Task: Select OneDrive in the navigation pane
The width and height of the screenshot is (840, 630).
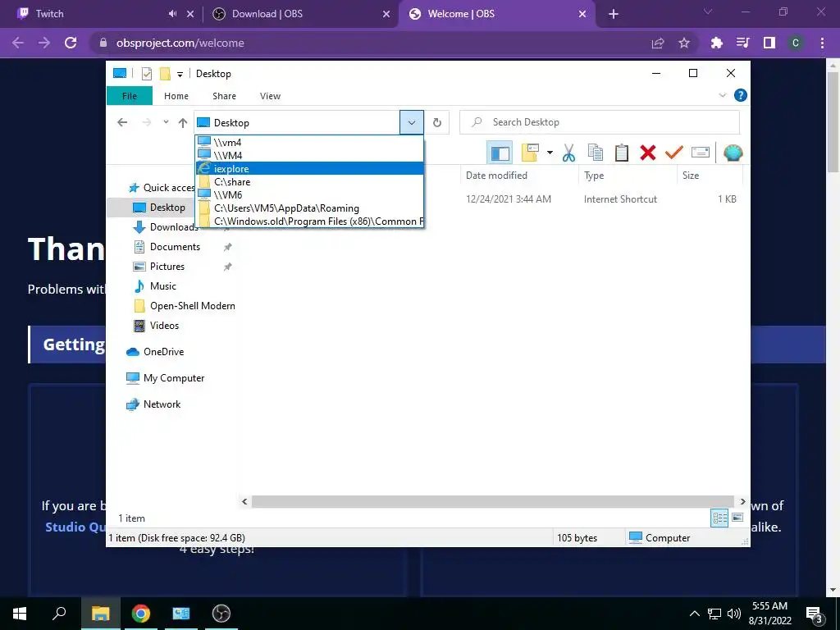Action: tap(155, 352)
